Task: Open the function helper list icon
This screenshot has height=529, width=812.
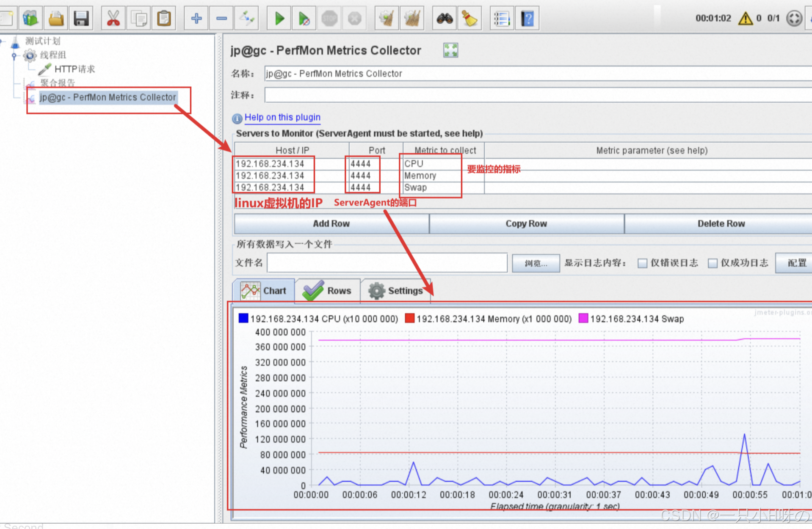Action: [502, 18]
